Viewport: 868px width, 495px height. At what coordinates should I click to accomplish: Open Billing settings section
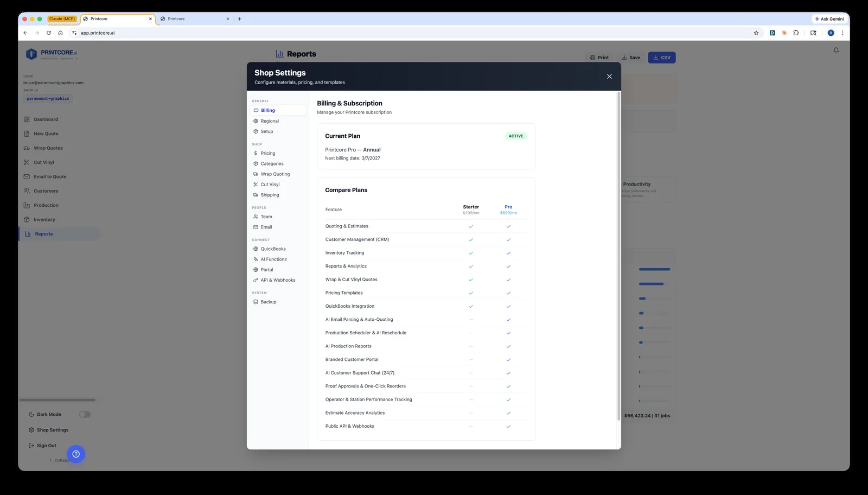pos(278,110)
